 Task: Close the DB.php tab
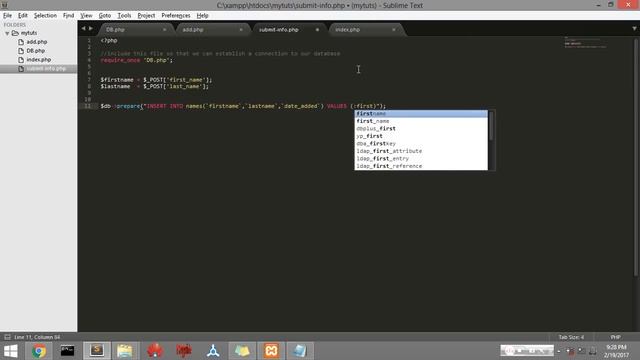coord(164,30)
